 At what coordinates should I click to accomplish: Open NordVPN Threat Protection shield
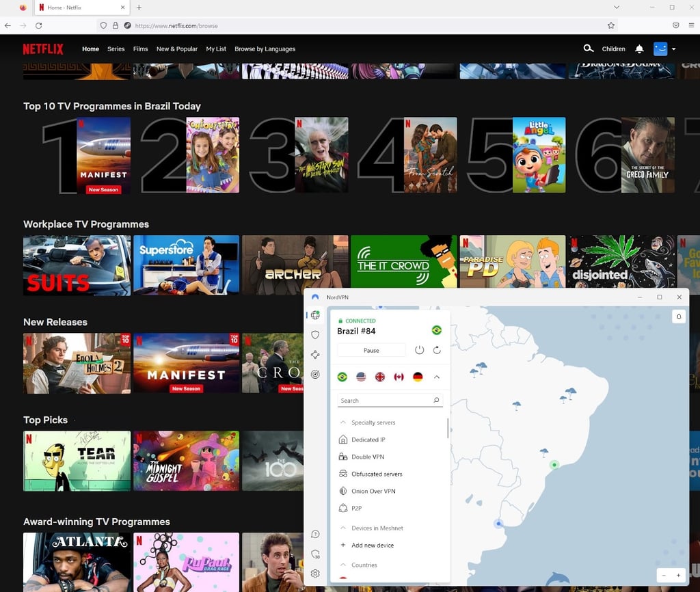point(315,335)
